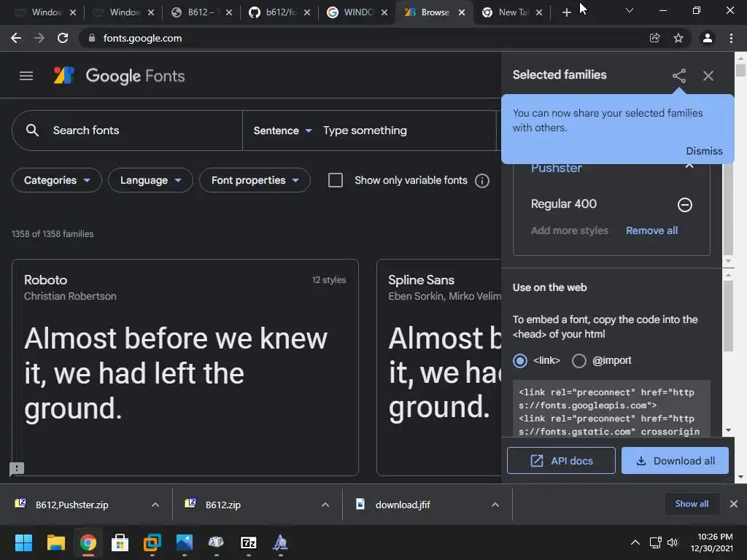
Task: Click the clock date 12/30/2021
Action: coord(712,548)
